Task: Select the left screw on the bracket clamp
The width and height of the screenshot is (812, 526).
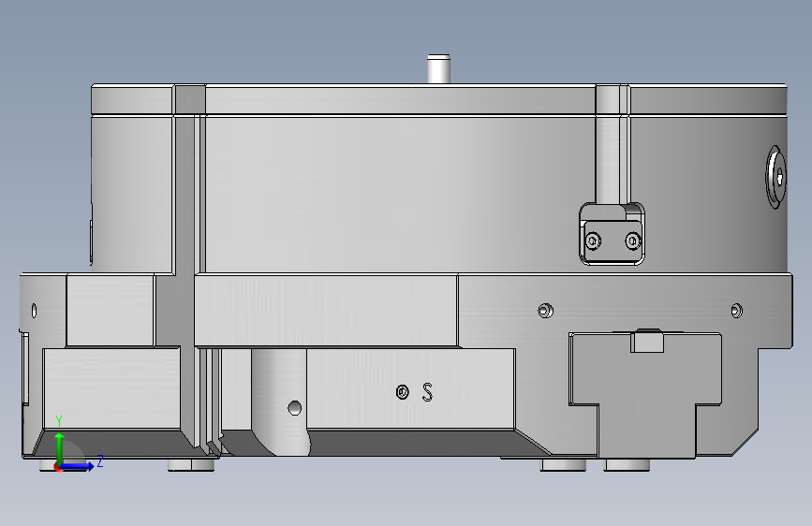Action: pyautogui.click(x=593, y=241)
